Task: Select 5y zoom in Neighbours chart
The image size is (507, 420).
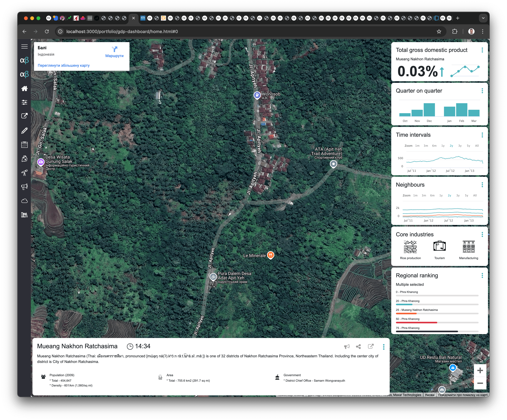Action: pos(466,196)
